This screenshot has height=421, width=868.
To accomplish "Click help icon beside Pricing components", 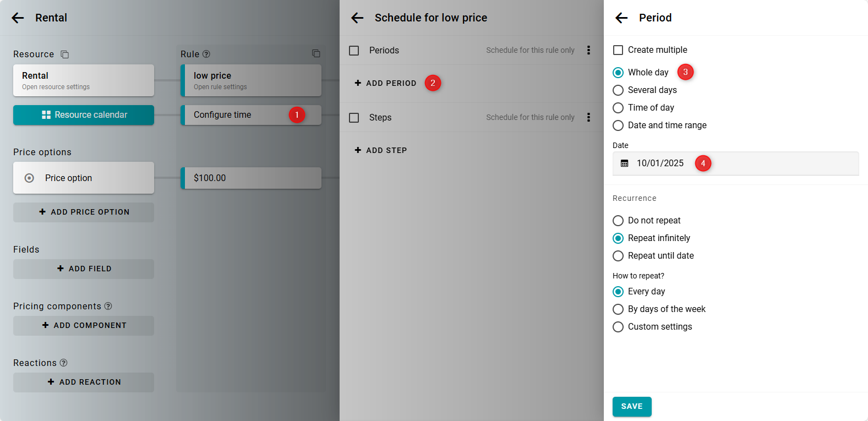I will tap(108, 306).
